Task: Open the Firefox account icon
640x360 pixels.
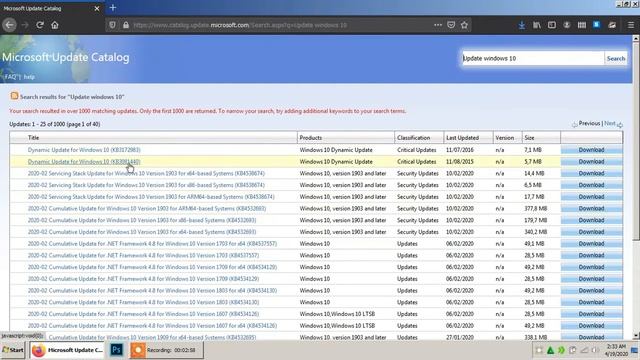Action: (x=567, y=25)
